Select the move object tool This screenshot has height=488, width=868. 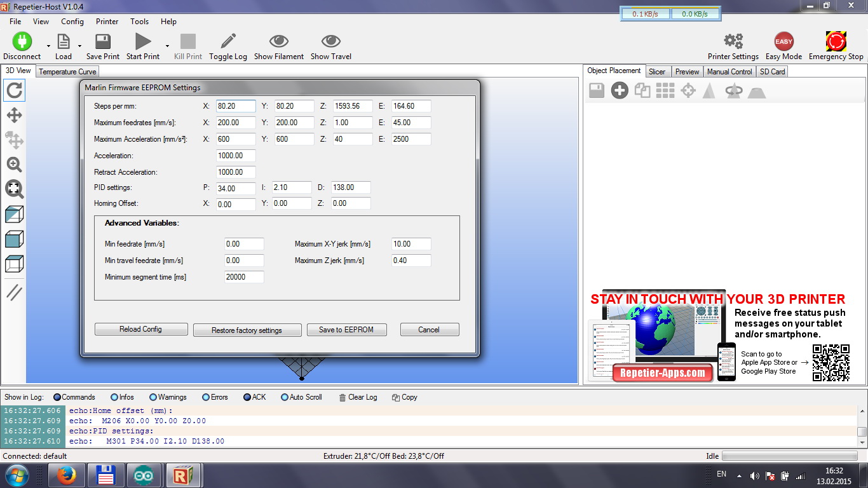(x=14, y=140)
